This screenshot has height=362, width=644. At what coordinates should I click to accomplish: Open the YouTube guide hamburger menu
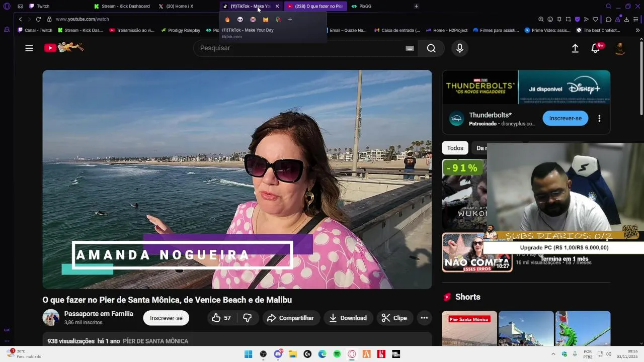tap(29, 48)
